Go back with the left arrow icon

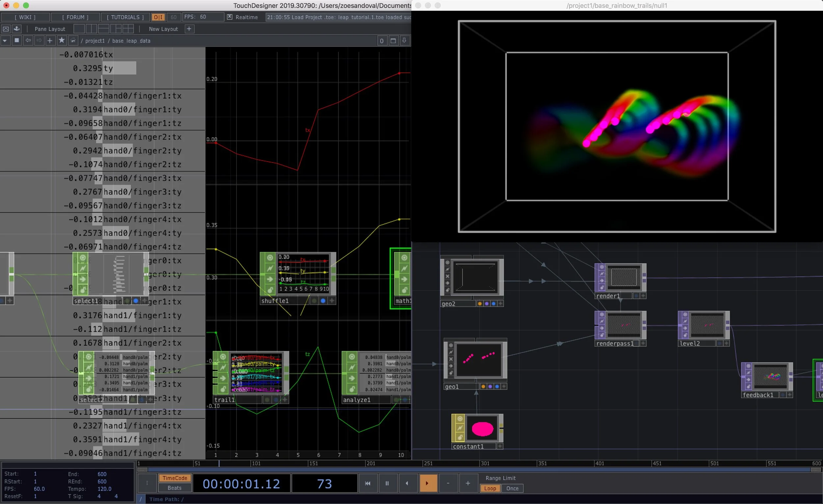point(28,40)
